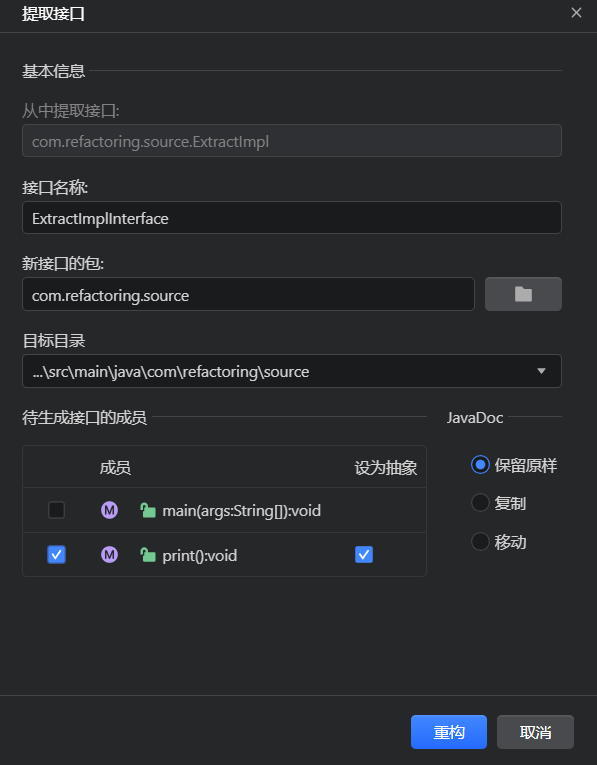Click the method icon beside main

(109, 510)
